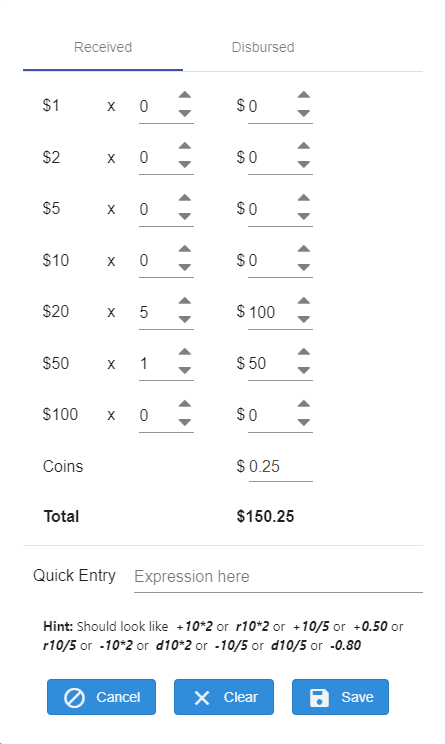Increment the $20 quantity up arrow

(x=185, y=301)
